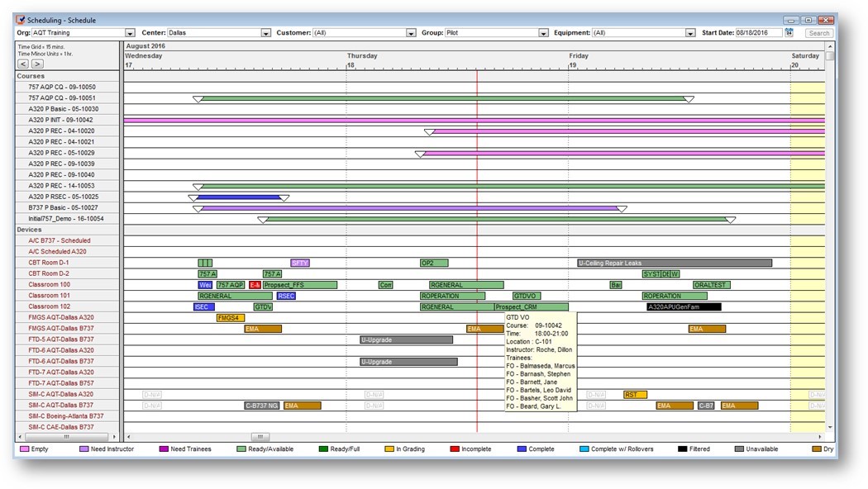868x489 pixels.
Task: Click the EMA event on FMGS AQT-Dallas B737
Action: pos(263,328)
